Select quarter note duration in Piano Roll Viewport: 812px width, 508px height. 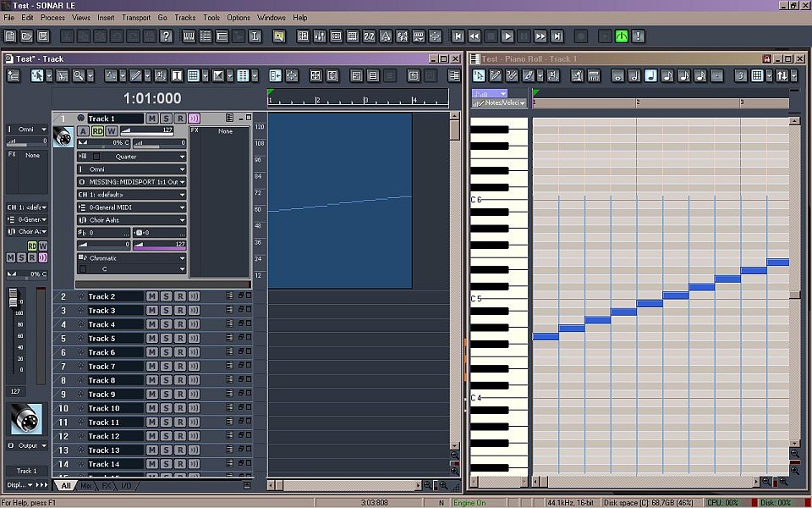(651, 75)
